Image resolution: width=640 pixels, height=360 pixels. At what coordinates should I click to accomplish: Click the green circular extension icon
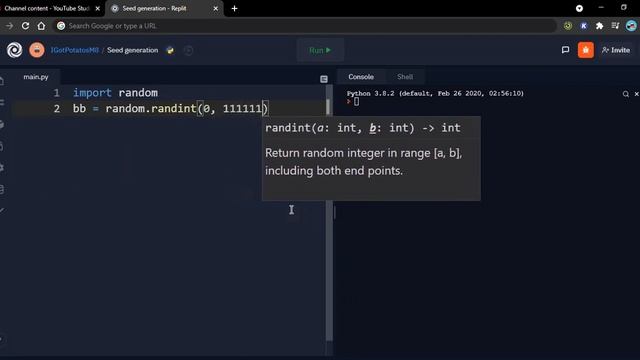568,26
